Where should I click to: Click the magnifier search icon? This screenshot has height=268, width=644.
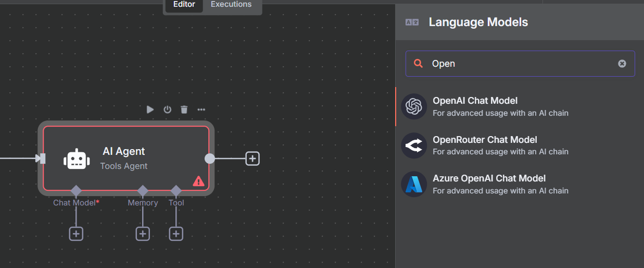(x=418, y=64)
